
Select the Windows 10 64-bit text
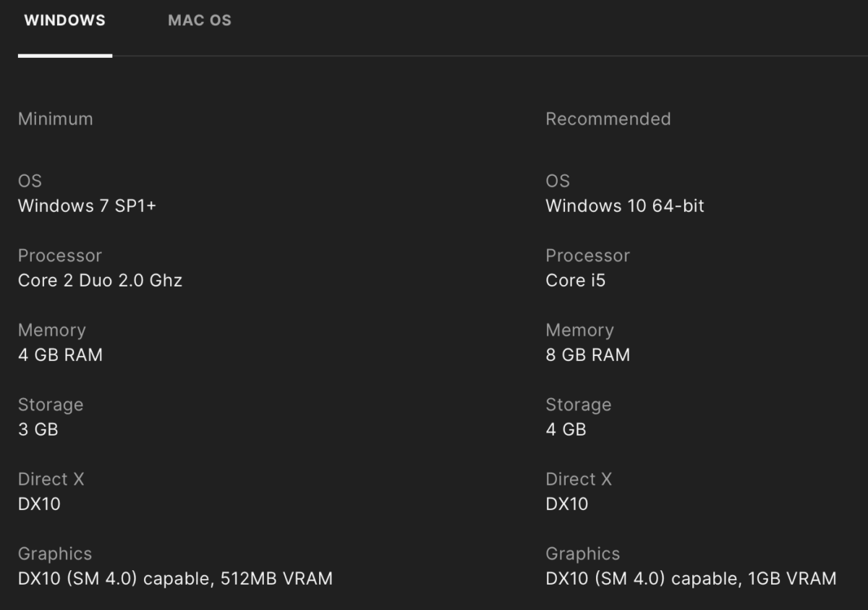point(624,206)
